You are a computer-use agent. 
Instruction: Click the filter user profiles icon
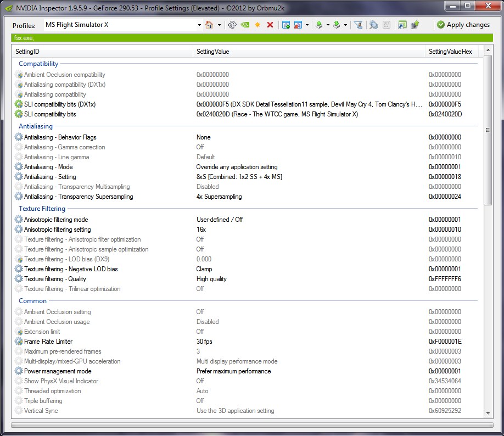(358, 25)
